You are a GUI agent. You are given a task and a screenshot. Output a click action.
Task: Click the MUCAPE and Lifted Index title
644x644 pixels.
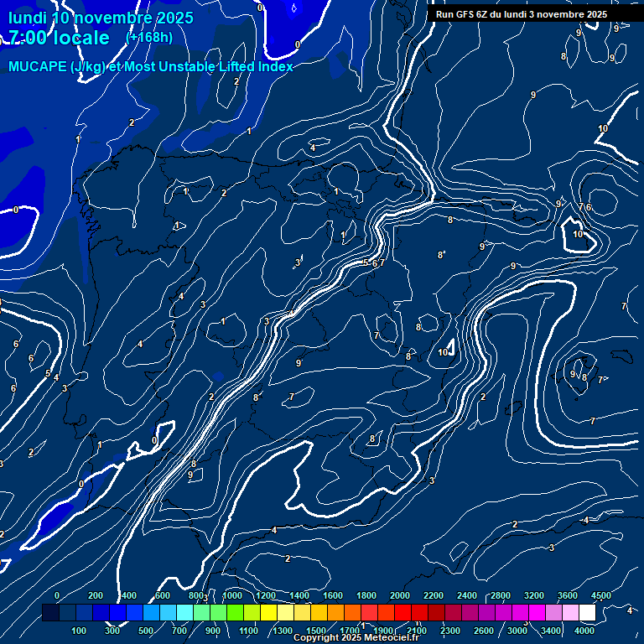(x=151, y=67)
